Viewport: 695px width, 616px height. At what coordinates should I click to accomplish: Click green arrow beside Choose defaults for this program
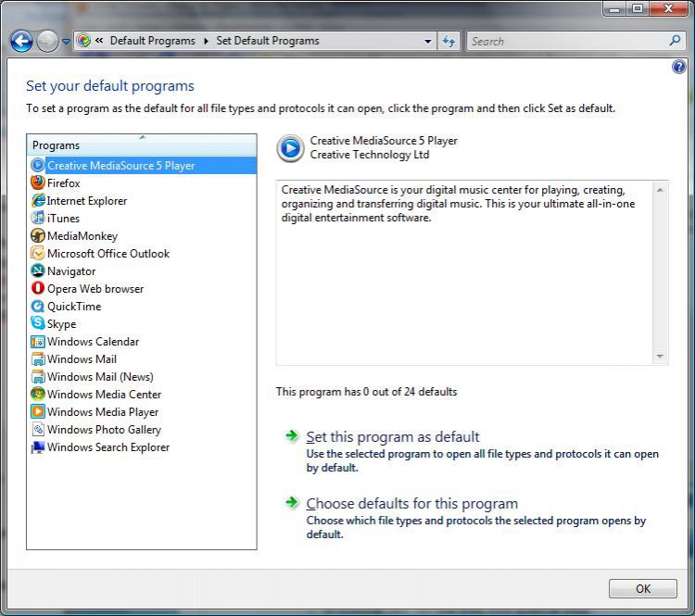pos(292,502)
